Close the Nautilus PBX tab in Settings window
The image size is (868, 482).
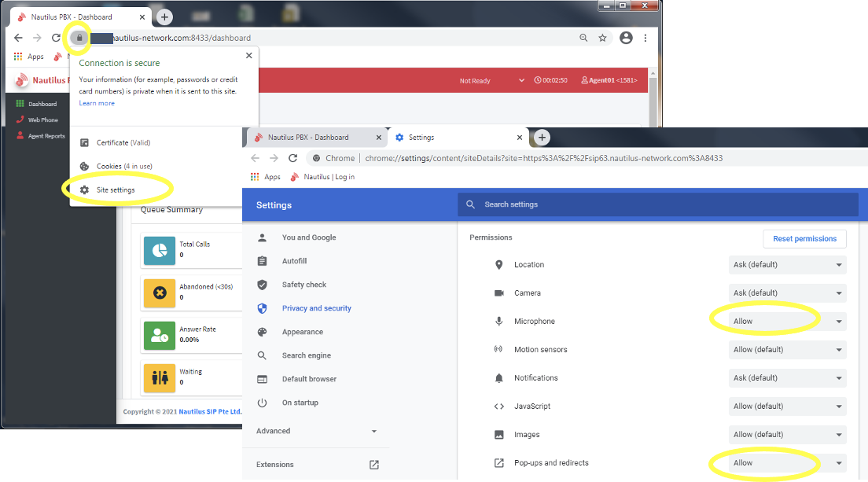(x=379, y=138)
